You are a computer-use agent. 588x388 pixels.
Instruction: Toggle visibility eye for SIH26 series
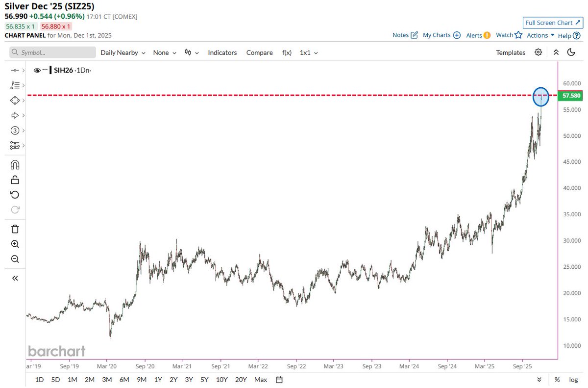pyautogui.click(x=37, y=71)
